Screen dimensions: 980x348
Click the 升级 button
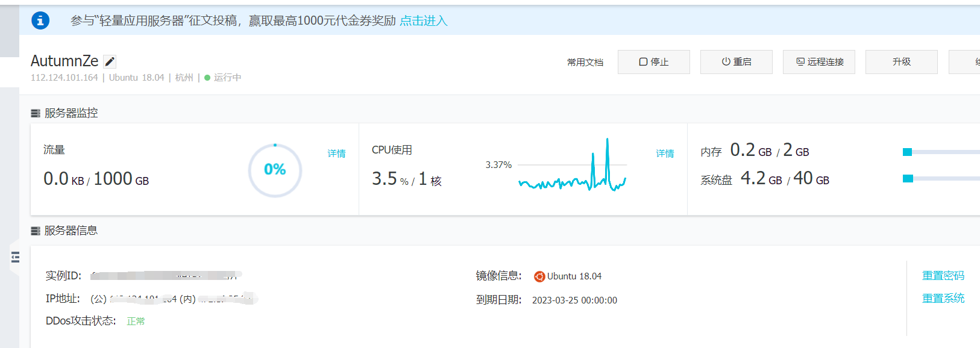pyautogui.click(x=902, y=62)
